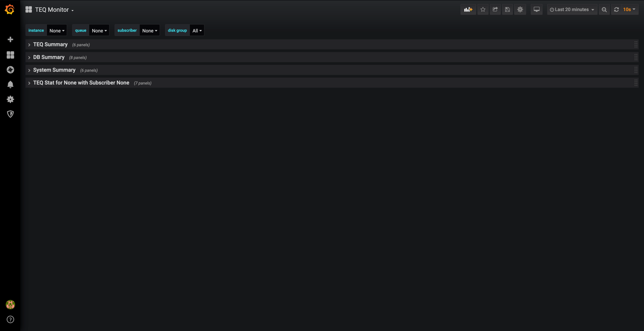644x331 pixels.
Task: Open the Create plus menu in sidebar
Action: point(10,39)
